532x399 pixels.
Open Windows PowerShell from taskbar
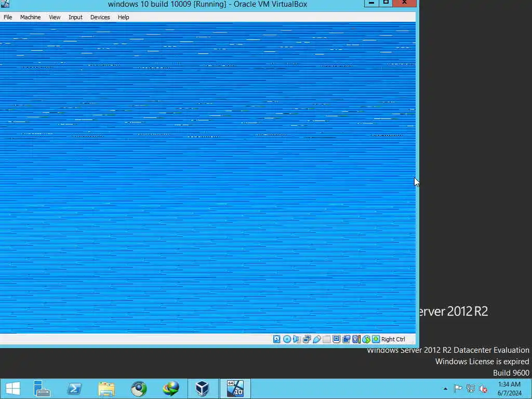[74, 389]
